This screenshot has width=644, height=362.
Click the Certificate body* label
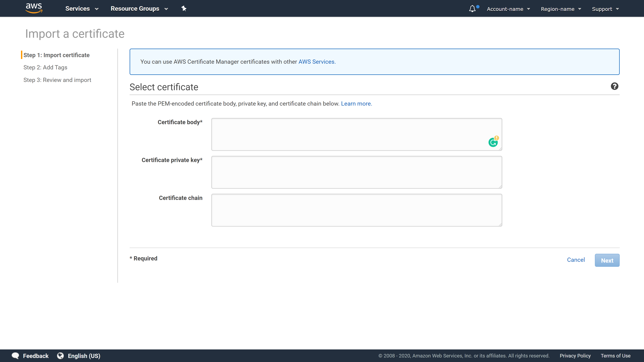[180, 122]
